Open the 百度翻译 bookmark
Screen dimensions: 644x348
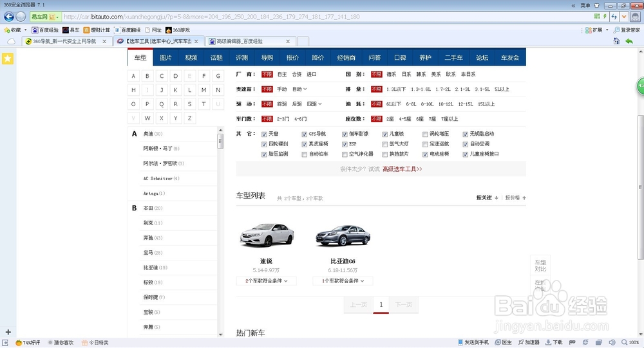(128, 30)
